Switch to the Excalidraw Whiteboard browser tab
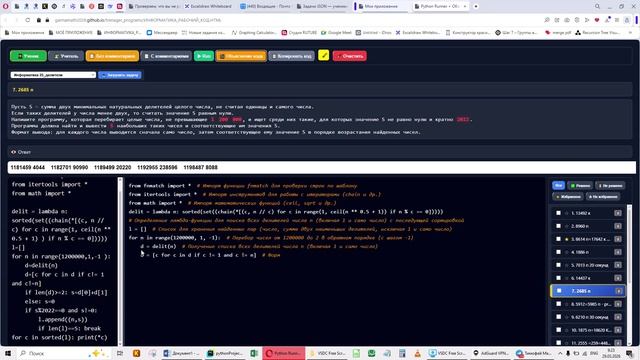Image resolution: width=640 pixels, height=360 pixels. (x=208, y=7)
